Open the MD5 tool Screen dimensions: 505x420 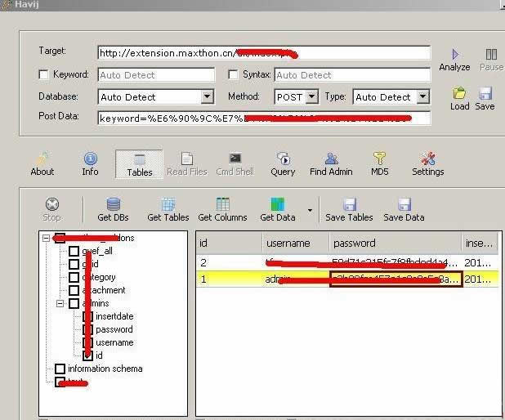(379, 159)
